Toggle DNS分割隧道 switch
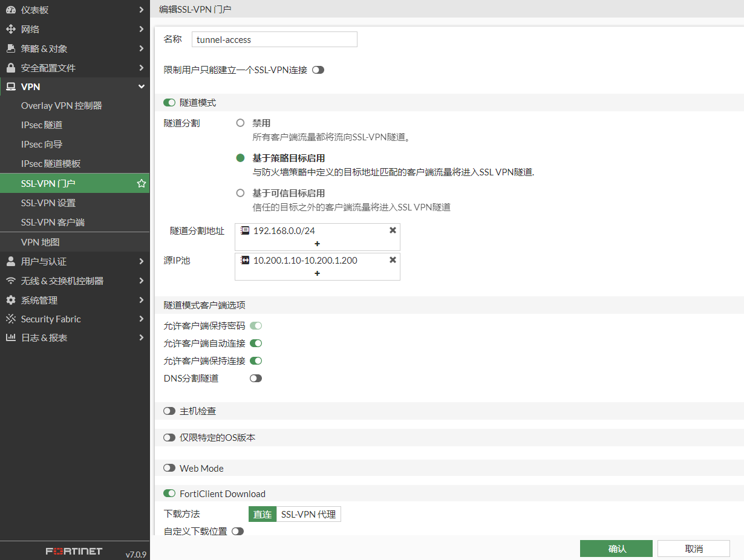Viewport: 744px width, 560px height. click(256, 378)
